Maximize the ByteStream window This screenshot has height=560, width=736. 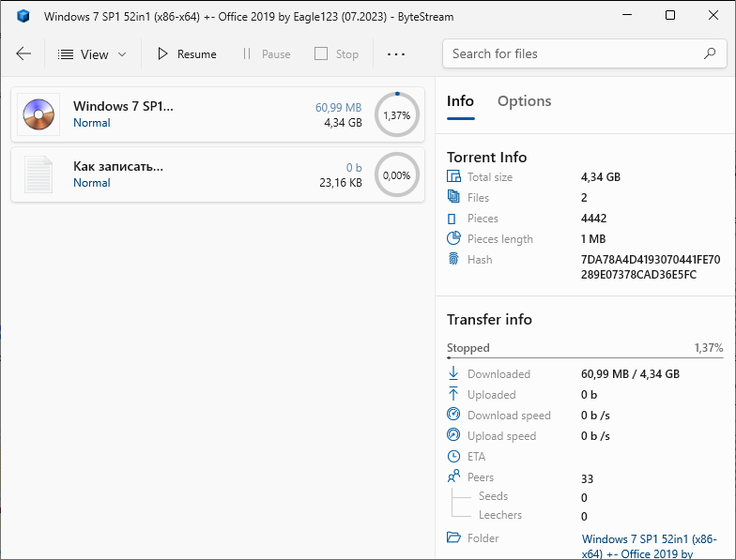[x=670, y=15]
